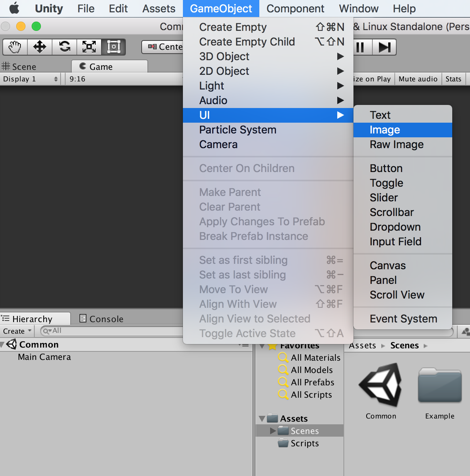This screenshot has height=476, width=470.
Task: Create a UI Scrollbar
Action: tap(403, 212)
